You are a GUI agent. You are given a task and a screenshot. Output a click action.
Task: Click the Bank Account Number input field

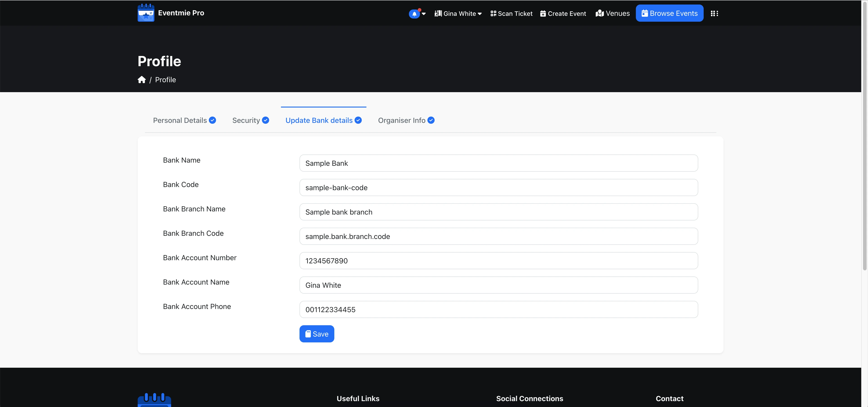click(498, 261)
